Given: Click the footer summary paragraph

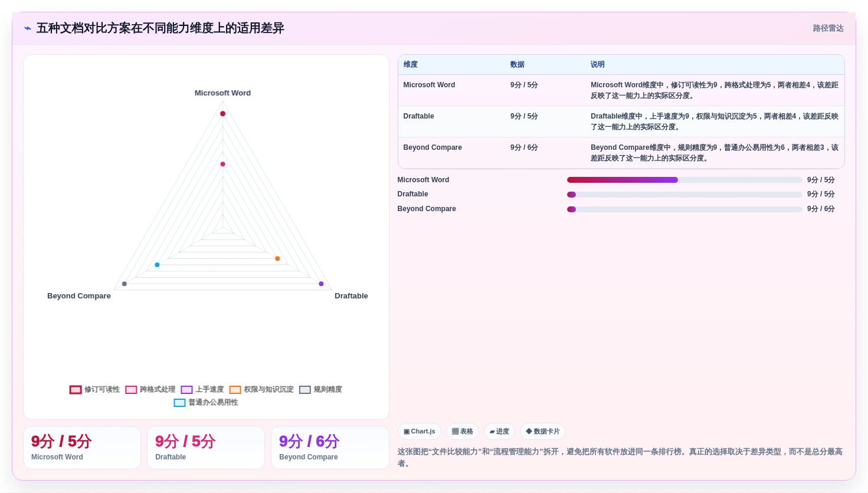Looking at the screenshot, I should [x=620, y=458].
